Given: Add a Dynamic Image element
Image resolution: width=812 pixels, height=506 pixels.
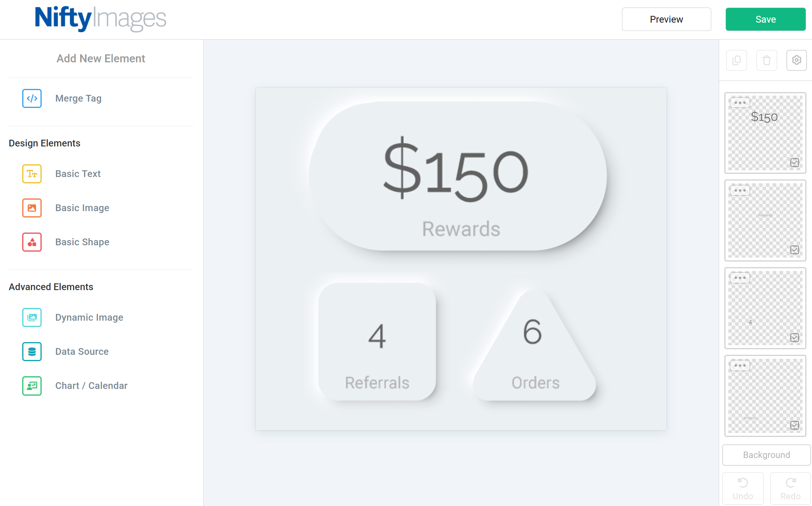Looking at the screenshot, I should pyautogui.click(x=89, y=317).
